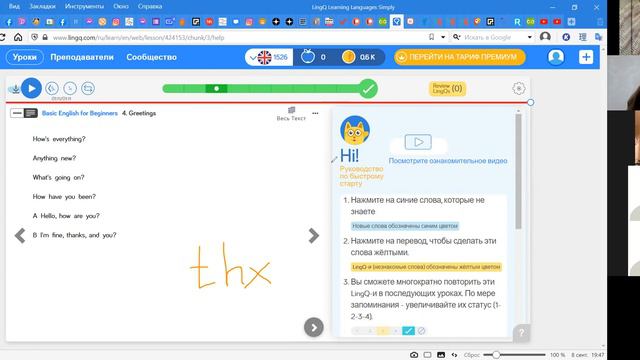Toggle the sentence/page view mode switch
Screen dimensions: 640x360
(24, 113)
